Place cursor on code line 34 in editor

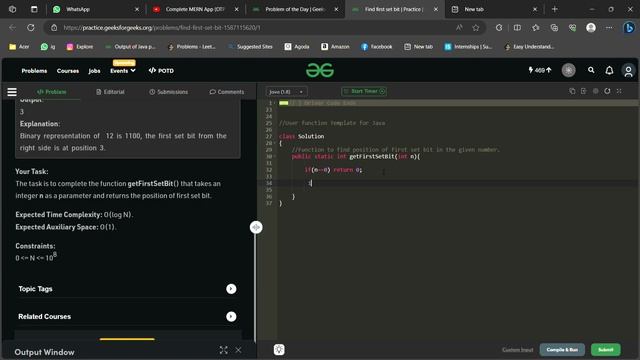(457, 183)
